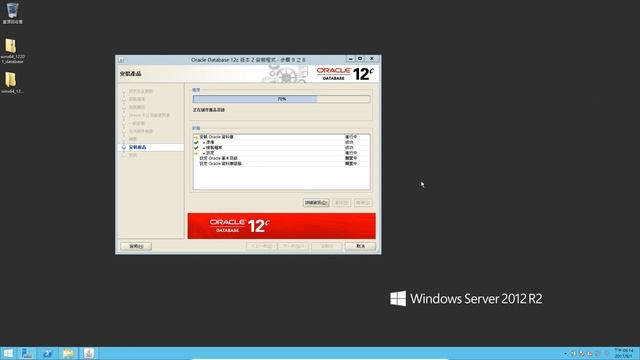Click the yellow arrow beside 設定 sub-step row
The width and height of the screenshot is (640, 360).
click(196, 153)
